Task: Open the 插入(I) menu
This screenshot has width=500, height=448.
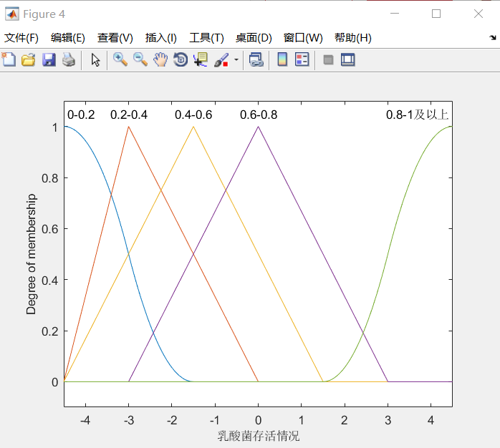Action: click(x=161, y=38)
